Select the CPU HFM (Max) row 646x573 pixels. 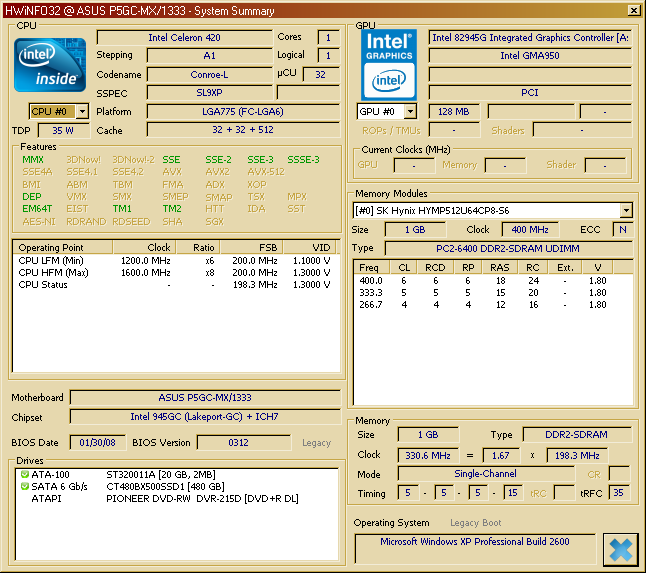click(x=174, y=273)
